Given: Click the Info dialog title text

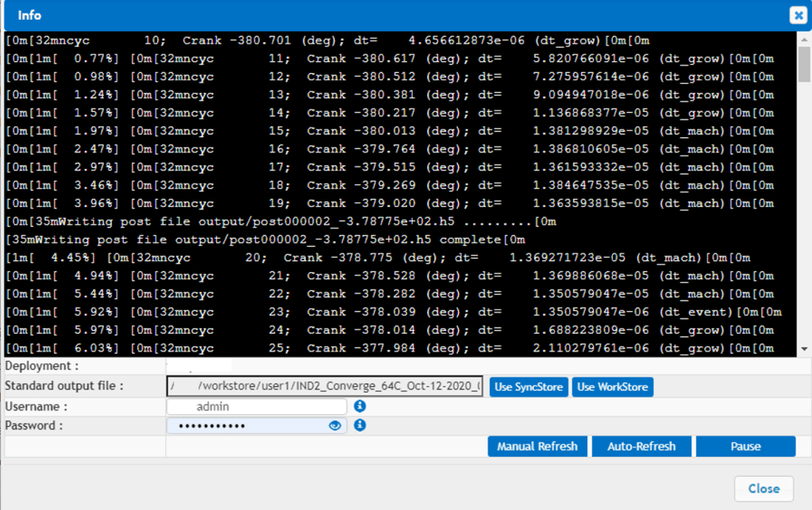Looking at the screenshot, I should (x=29, y=15).
